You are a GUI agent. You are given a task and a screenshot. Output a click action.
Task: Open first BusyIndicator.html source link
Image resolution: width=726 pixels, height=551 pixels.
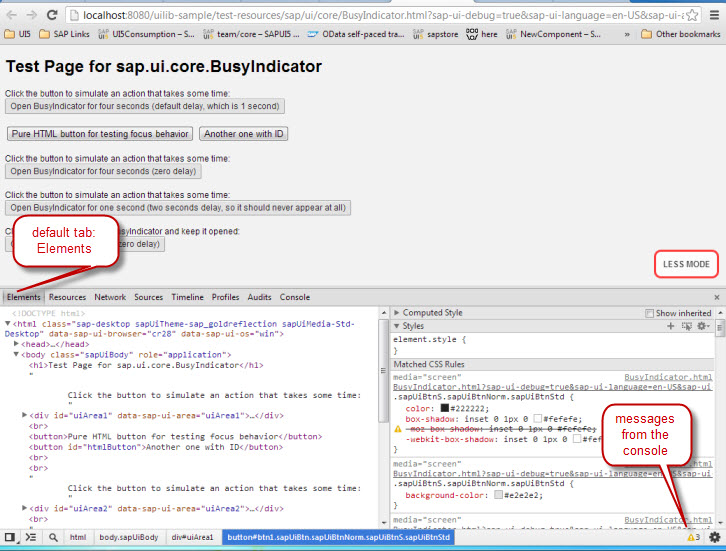coord(668,377)
